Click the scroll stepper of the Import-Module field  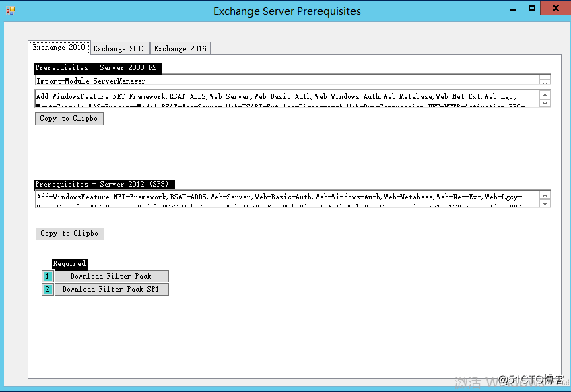click(x=545, y=80)
